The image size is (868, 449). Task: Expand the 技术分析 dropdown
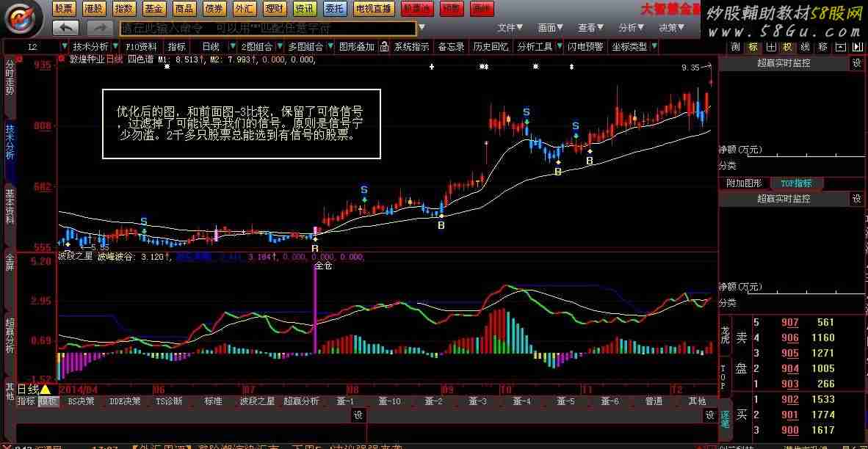tap(115, 47)
